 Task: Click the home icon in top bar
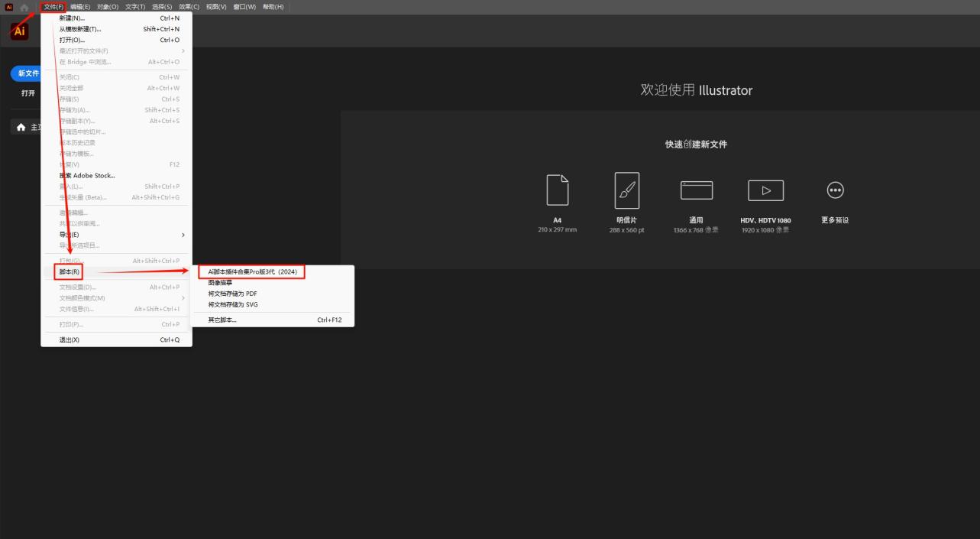coord(24,7)
